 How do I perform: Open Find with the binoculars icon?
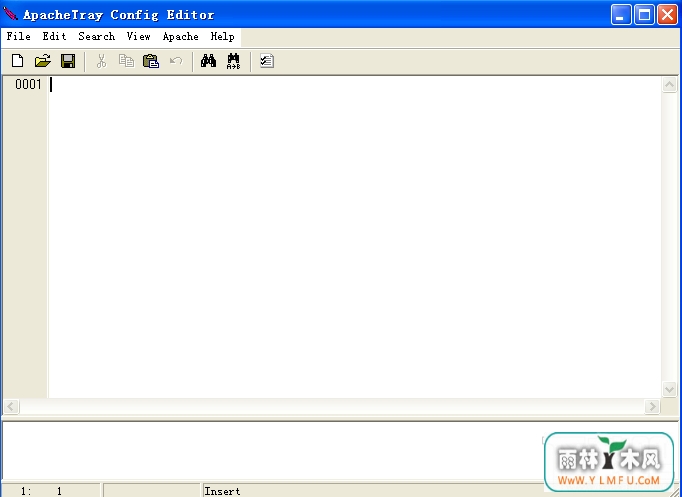(x=208, y=61)
